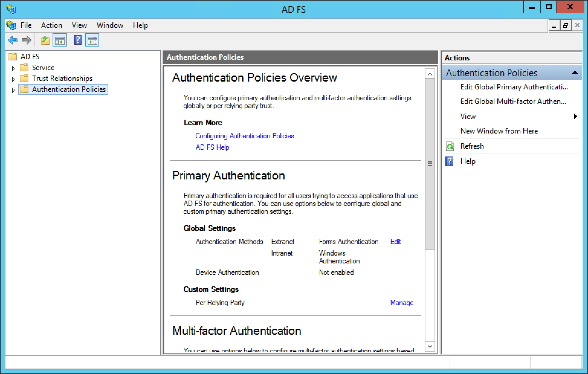Choose New Window from Here action
Image resolution: width=588 pixels, height=374 pixels.
(499, 131)
